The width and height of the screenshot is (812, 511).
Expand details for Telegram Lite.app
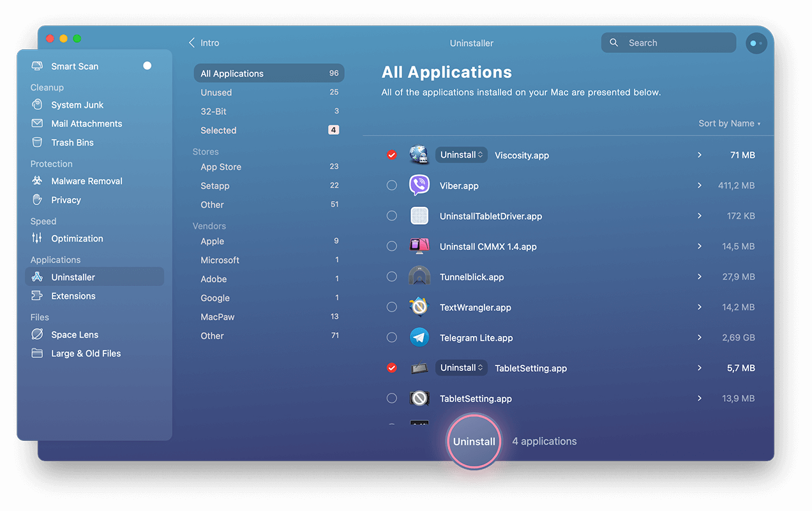click(698, 337)
